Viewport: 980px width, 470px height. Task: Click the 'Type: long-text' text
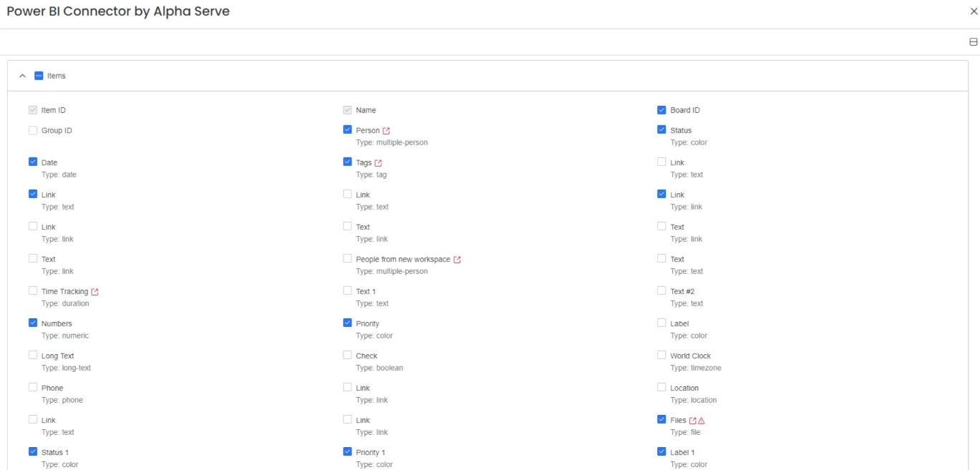(67, 368)
